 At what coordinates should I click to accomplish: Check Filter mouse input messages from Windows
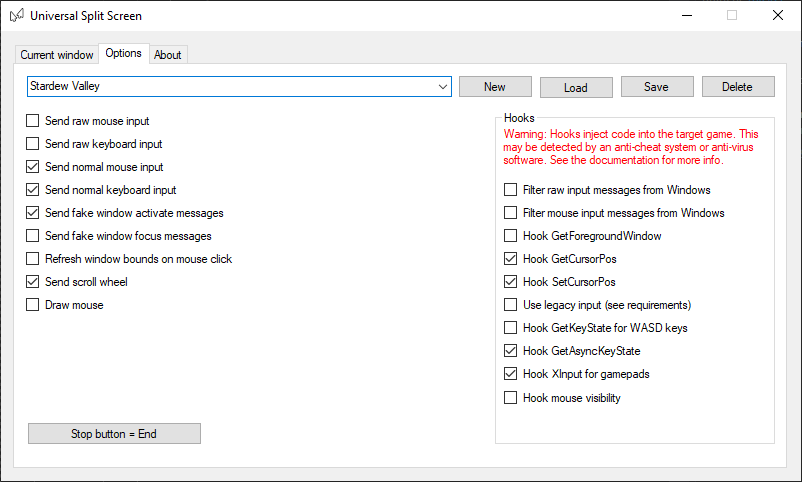tap(510, 213)
